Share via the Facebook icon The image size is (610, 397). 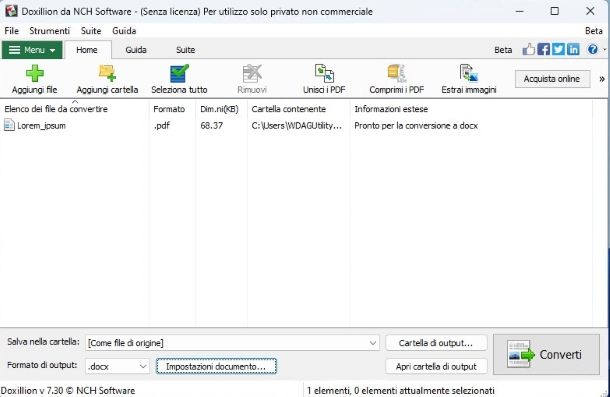click(543, 49)
